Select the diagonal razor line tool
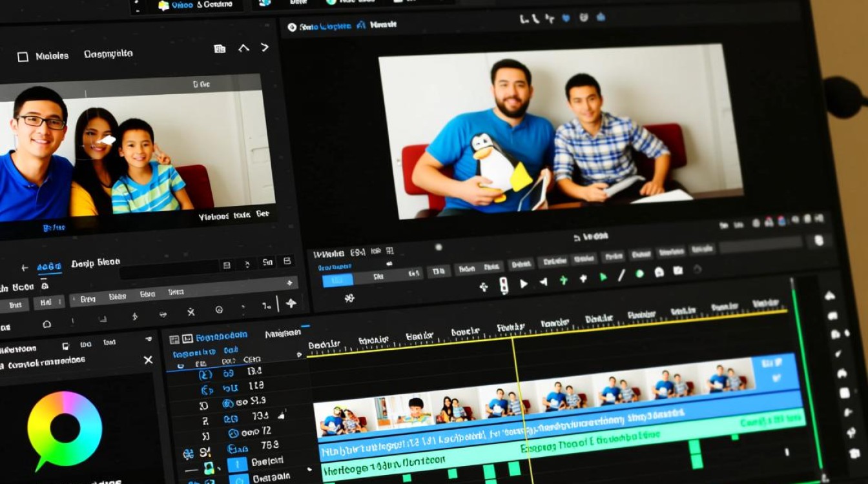The width and height of the screenshot is (868, 484). point(621,276)
